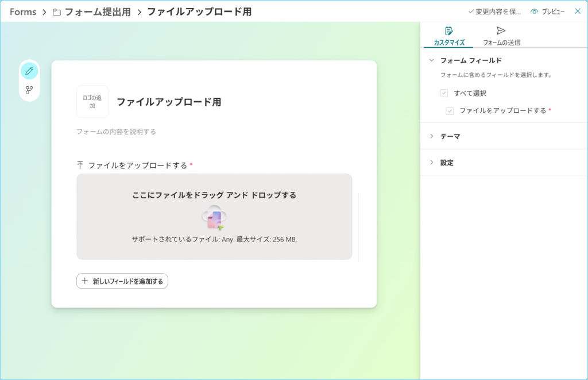
Task: Collapse the フォーム フィールド section
Action: (x=432, y=60)
